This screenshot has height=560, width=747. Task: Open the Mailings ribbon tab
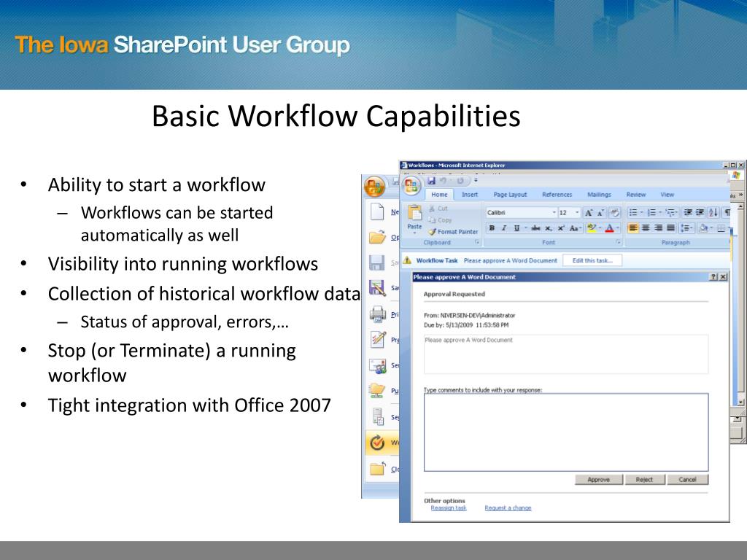600,195
